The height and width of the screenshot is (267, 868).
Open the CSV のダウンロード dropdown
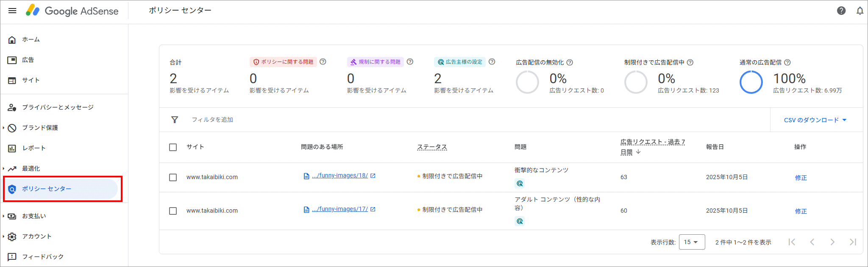click(815, 120)
